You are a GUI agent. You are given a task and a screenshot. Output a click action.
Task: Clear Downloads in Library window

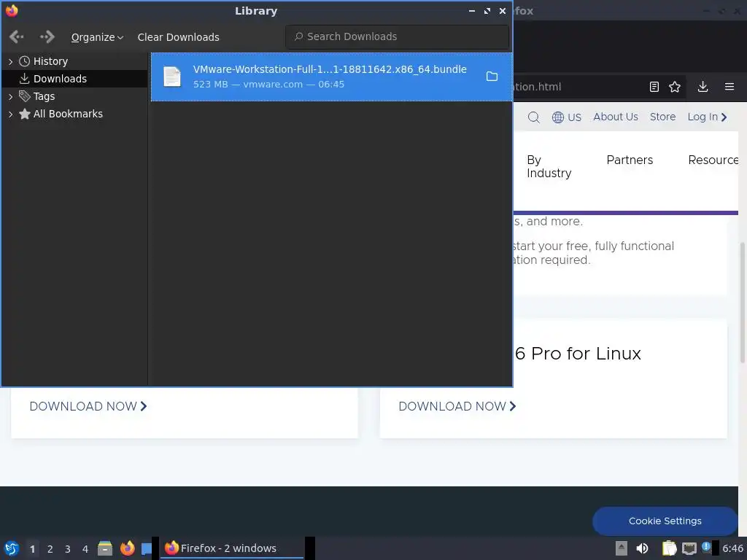tap(178, 37)
